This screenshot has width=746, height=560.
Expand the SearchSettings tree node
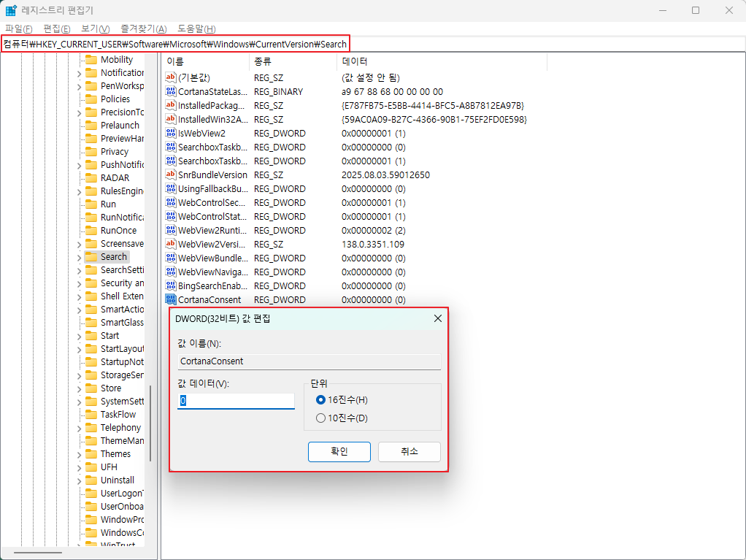click(79, 271)
